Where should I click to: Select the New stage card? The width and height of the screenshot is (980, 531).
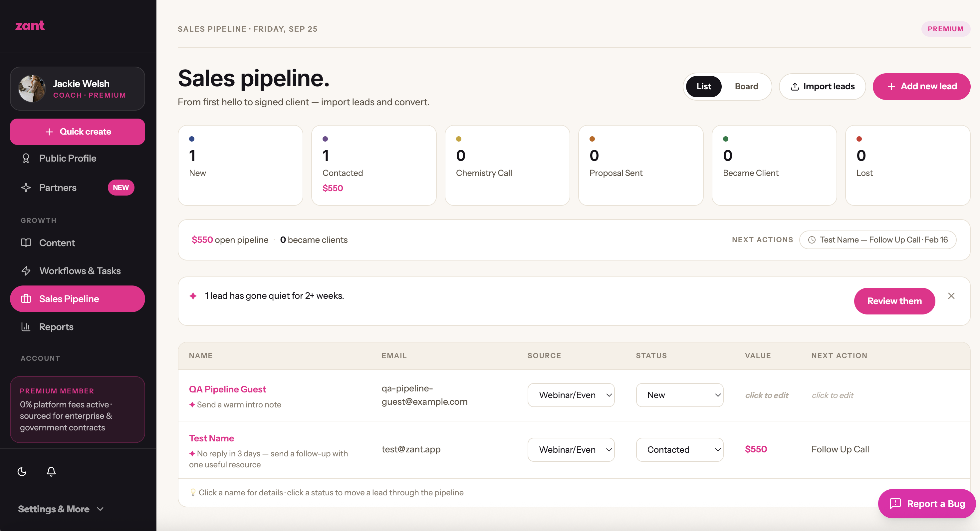click(x=240, y=165)
